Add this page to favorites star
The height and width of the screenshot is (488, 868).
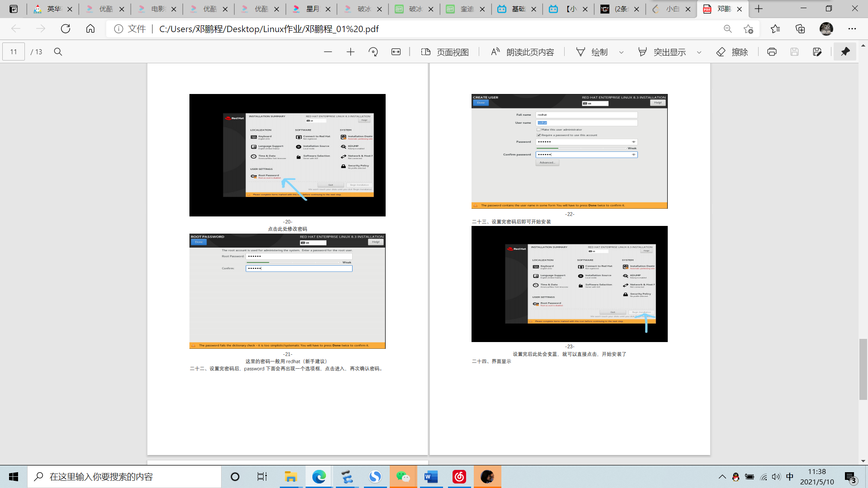tap(748, 29)
